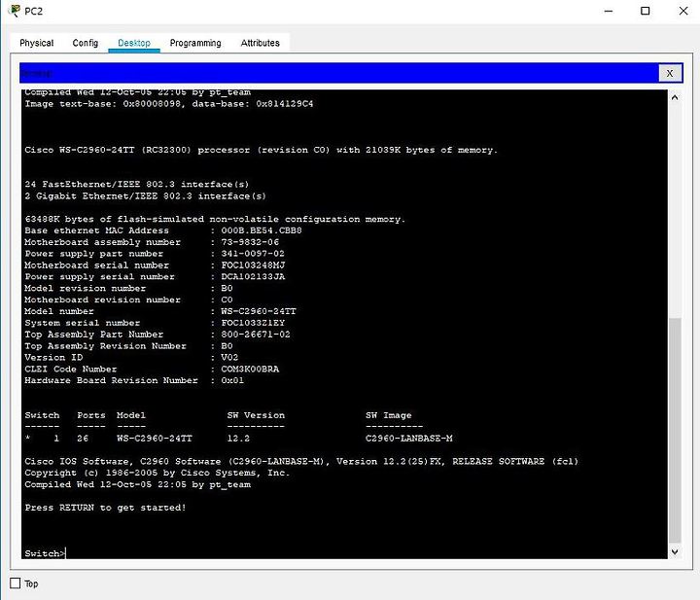View the Attributes tab
The height and width of the screenshot is (600, 700).
coord(261,43)
